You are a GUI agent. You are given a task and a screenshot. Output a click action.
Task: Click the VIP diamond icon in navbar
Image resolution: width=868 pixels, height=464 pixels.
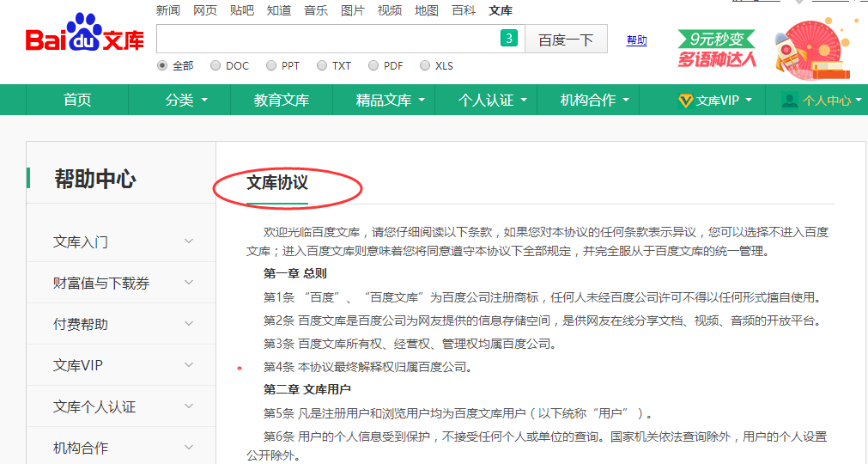click(685, 101)
